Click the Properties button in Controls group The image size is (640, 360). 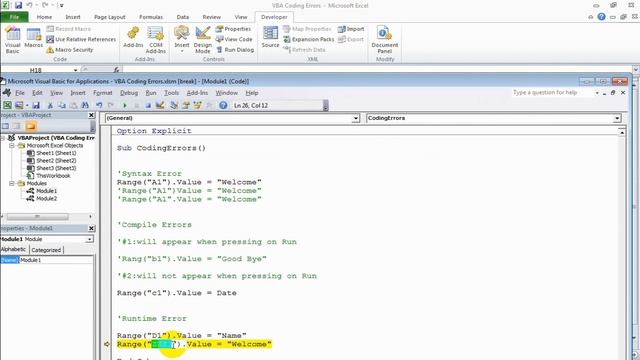[233, 29]
